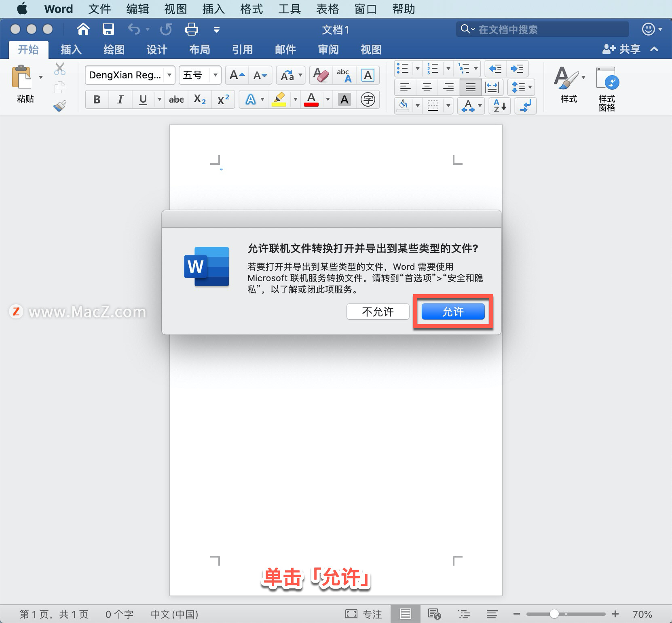Screen dimensions: 672x623
Task: Expand the underline style dropdown arrow
Action: [x=159, y=99]
